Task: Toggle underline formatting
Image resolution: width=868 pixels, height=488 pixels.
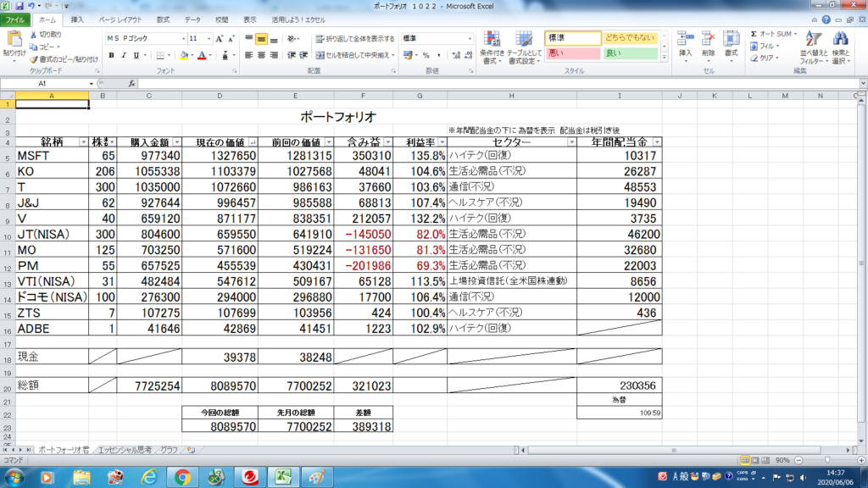Action: click(136, 55)
